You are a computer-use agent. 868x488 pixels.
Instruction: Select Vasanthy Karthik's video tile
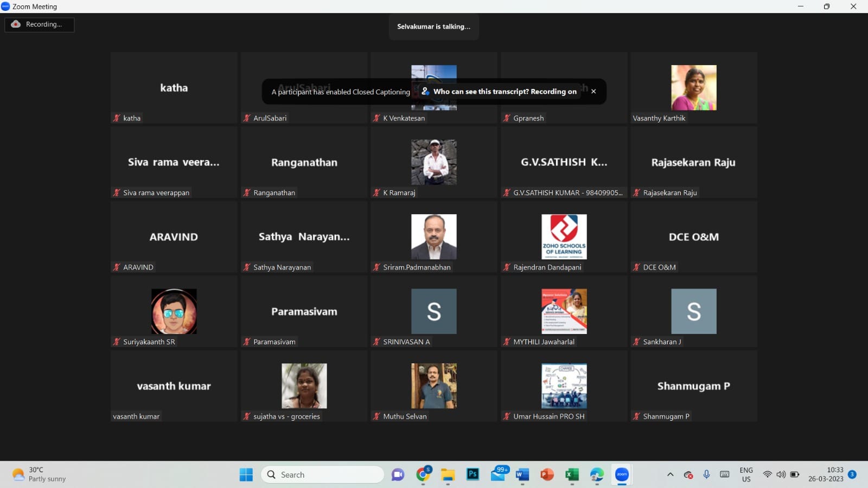[693, 88]
